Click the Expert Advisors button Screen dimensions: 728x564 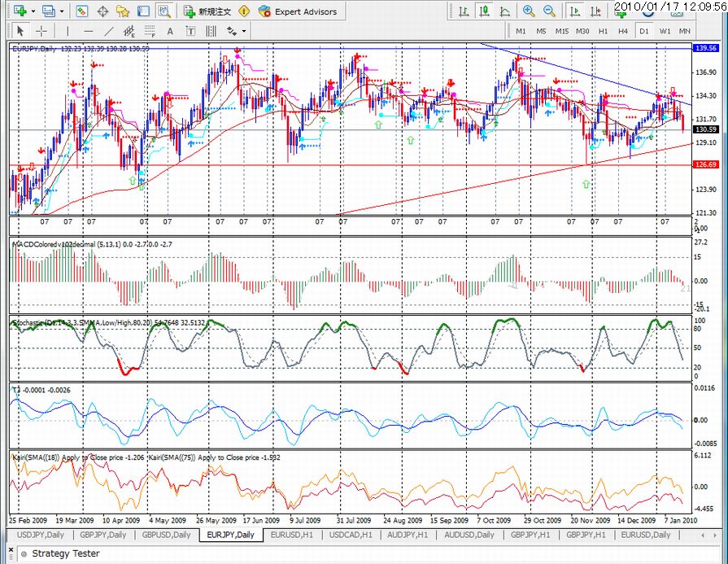[298, 11]
